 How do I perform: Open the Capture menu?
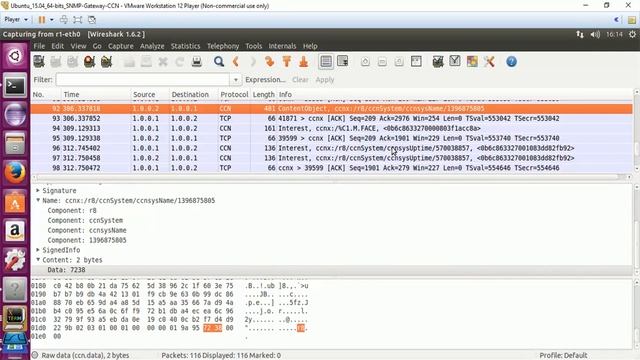[121, 46]
